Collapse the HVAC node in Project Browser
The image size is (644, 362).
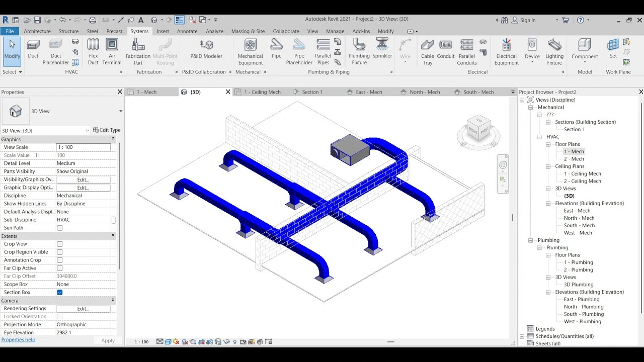[x=539, y=137]
